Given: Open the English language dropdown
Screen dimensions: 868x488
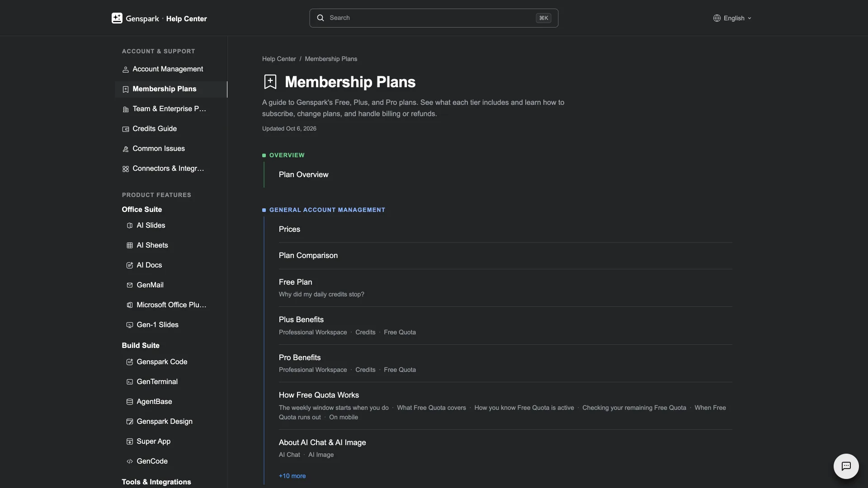Looking at the screenshot, I should (732, 18).
